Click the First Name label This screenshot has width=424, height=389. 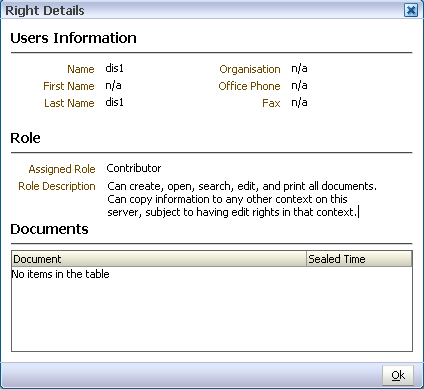[69, 86]
